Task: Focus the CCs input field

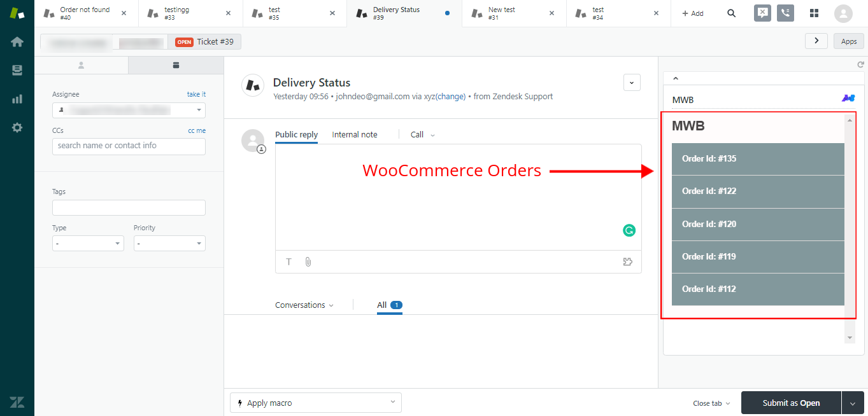Action: [x=129, y=146]
